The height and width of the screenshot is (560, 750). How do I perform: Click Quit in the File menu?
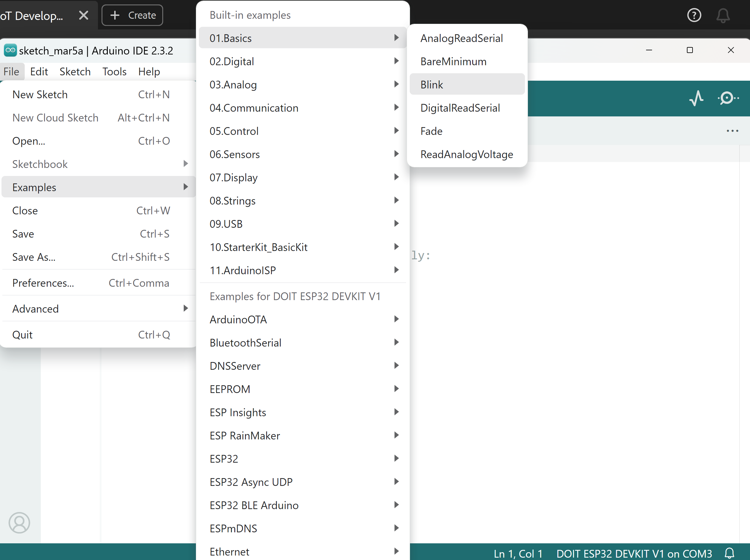[98, 335]
